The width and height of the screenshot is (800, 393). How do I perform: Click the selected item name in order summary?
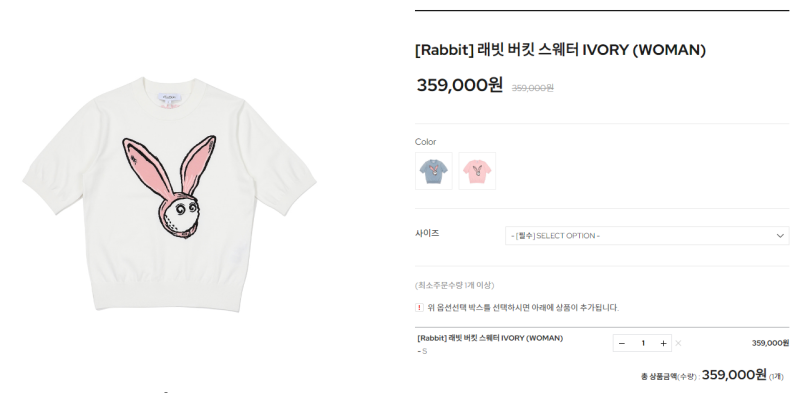click(x=490, y=338)
